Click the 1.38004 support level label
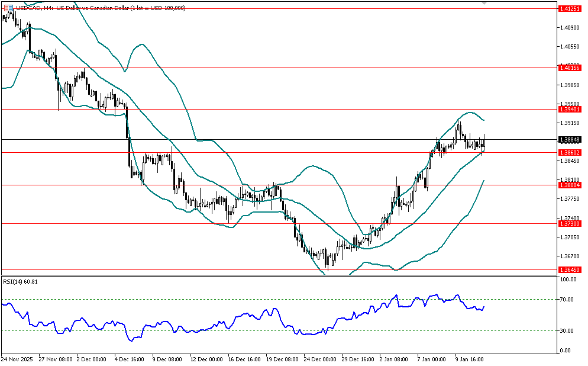The width and height of the screenshot is (588, 366). (570, 185)
